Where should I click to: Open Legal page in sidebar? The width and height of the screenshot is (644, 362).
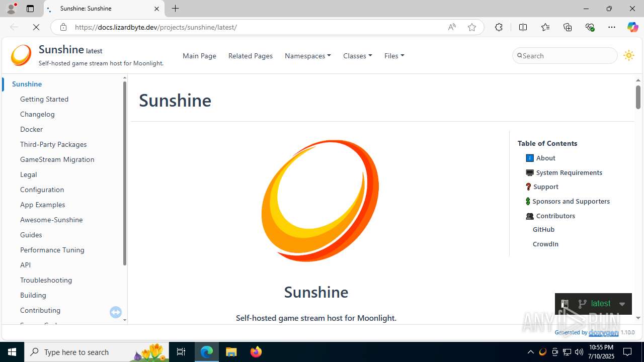(x=29, y=174)
